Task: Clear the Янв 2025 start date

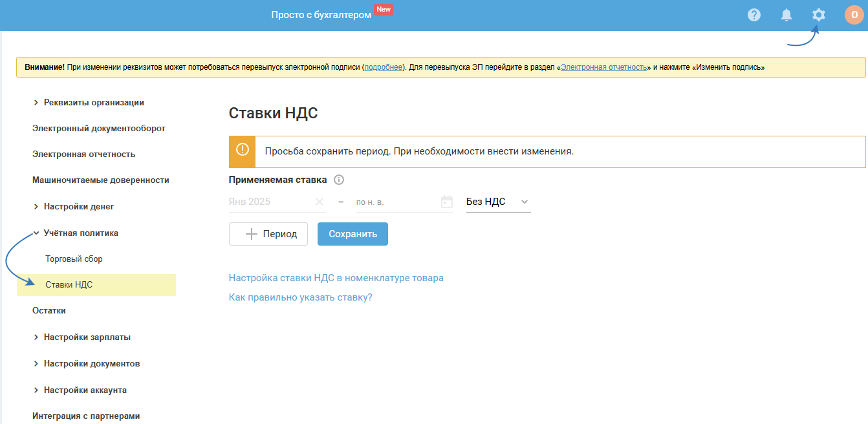Action: 320,202
